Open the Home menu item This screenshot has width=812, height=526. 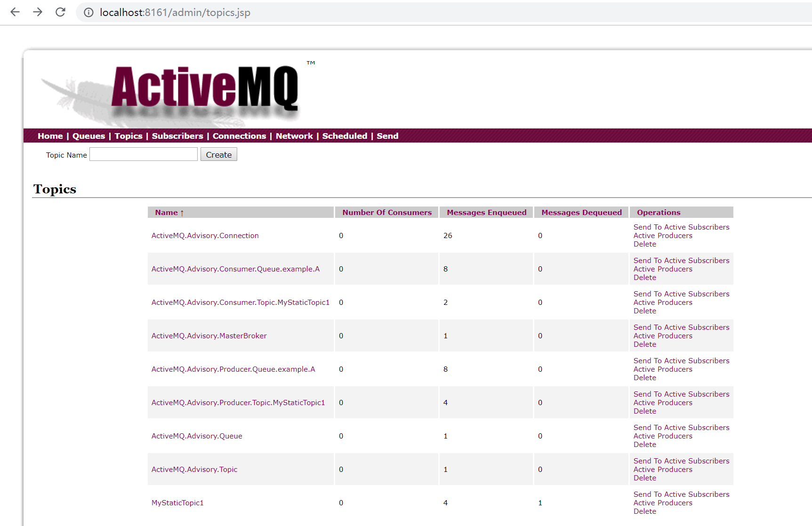click(50, 136)
